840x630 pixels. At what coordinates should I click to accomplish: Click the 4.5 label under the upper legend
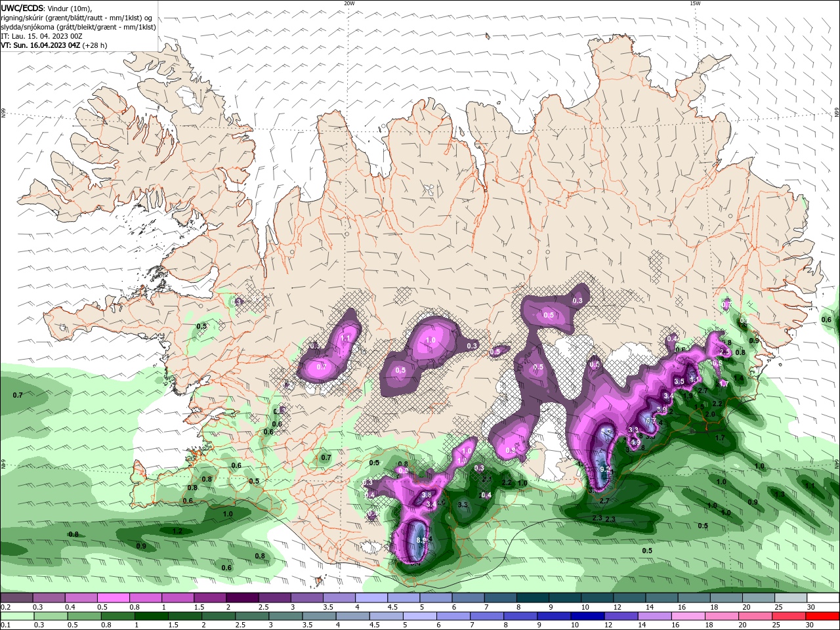(393, 607)
